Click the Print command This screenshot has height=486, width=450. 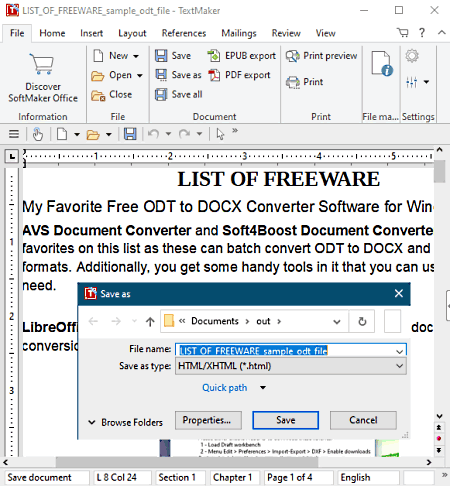pos(305,82)
